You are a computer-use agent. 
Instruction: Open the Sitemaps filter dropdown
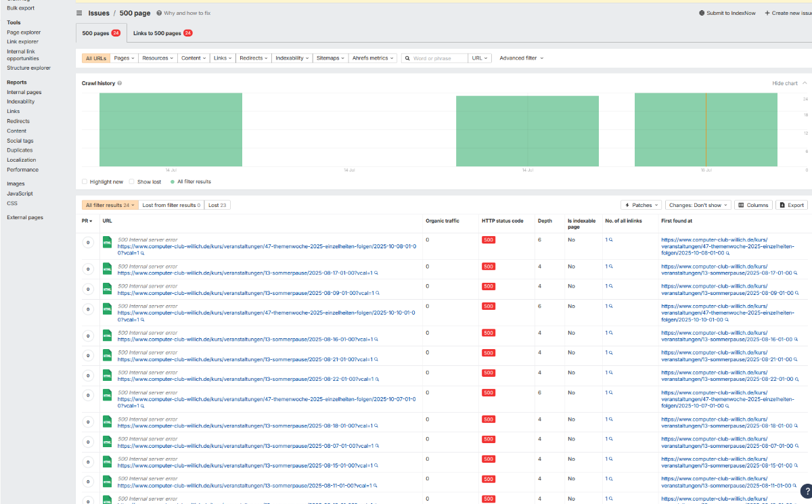point(330,58)
